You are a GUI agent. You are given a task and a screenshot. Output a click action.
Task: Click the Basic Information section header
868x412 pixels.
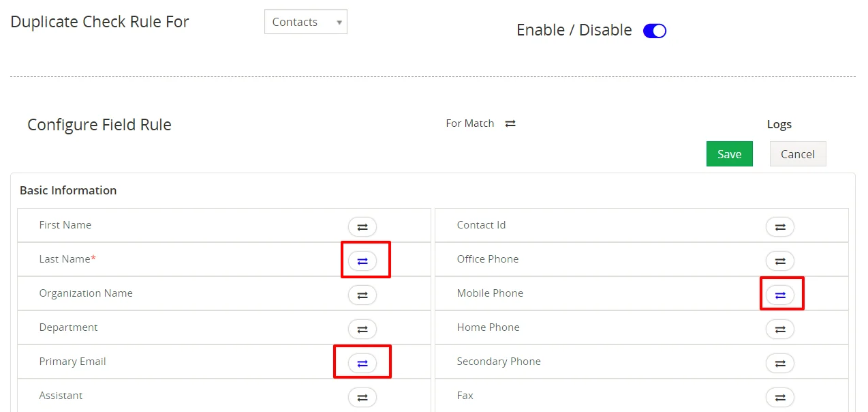[68, 190]
